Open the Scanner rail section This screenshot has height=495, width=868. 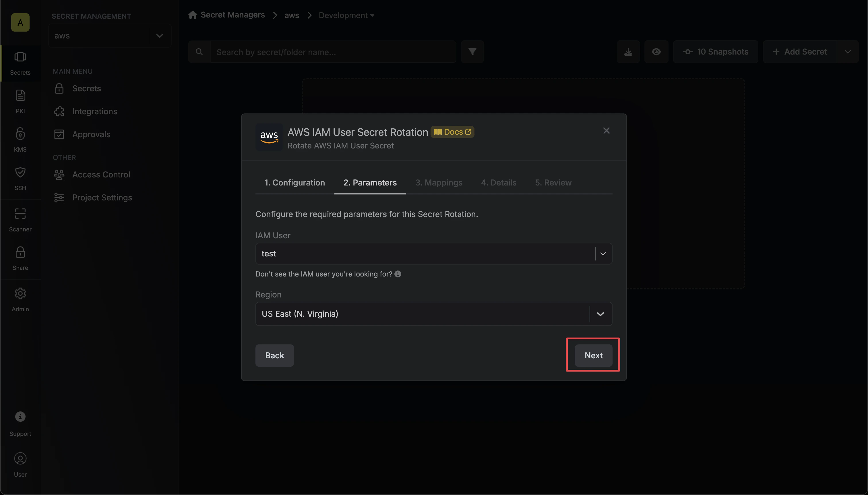click(x=20, y=220)
